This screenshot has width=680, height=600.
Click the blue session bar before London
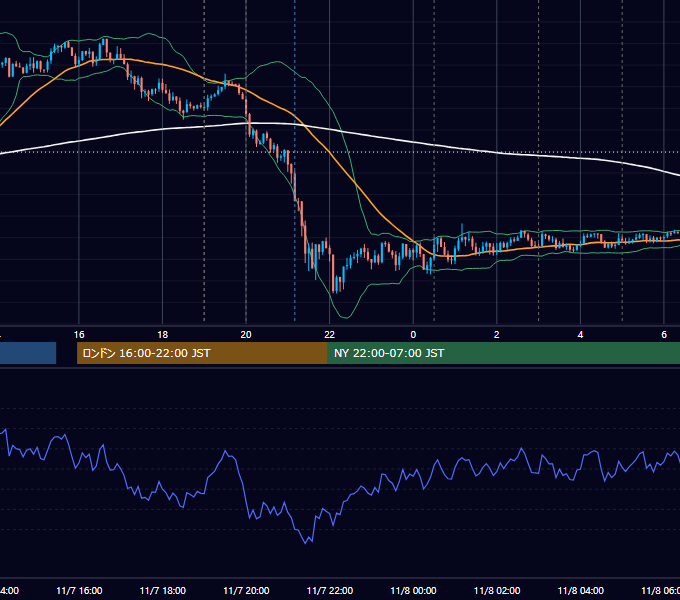28,353
